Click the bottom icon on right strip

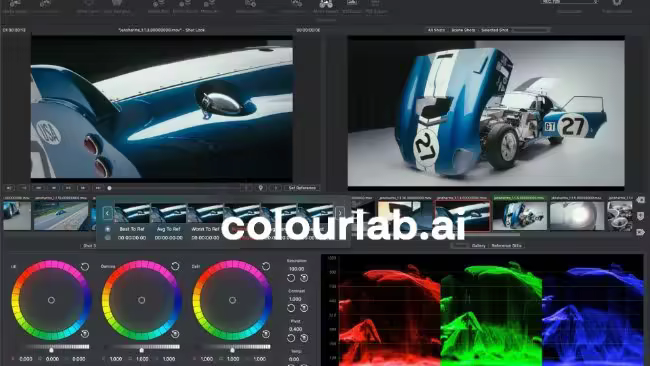coord(640,232)
